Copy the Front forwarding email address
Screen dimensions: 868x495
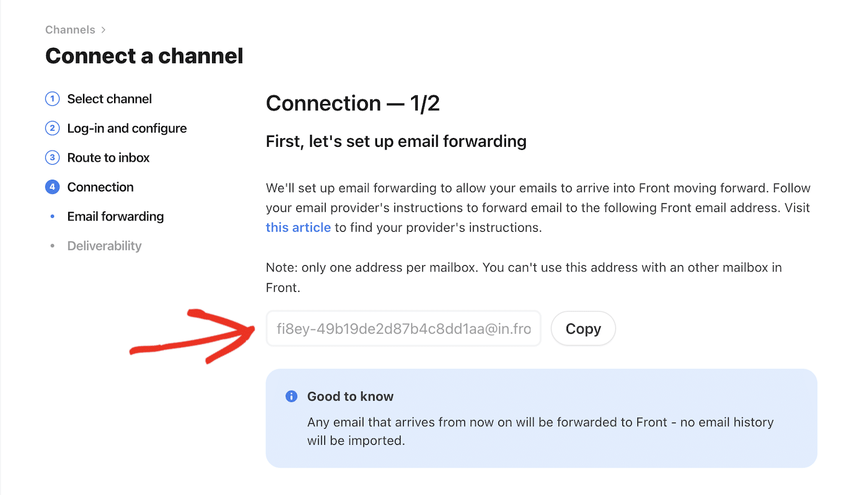[x=583, y=328]
